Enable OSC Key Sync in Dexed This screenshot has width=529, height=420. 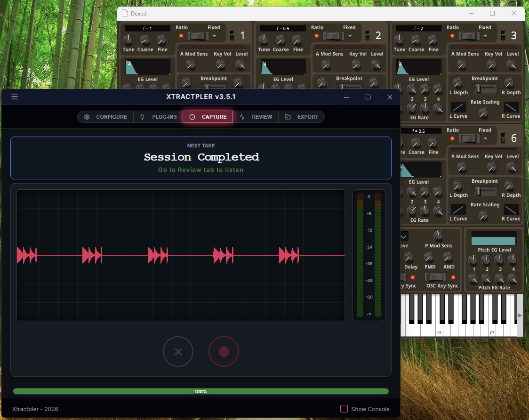point(435,278)
